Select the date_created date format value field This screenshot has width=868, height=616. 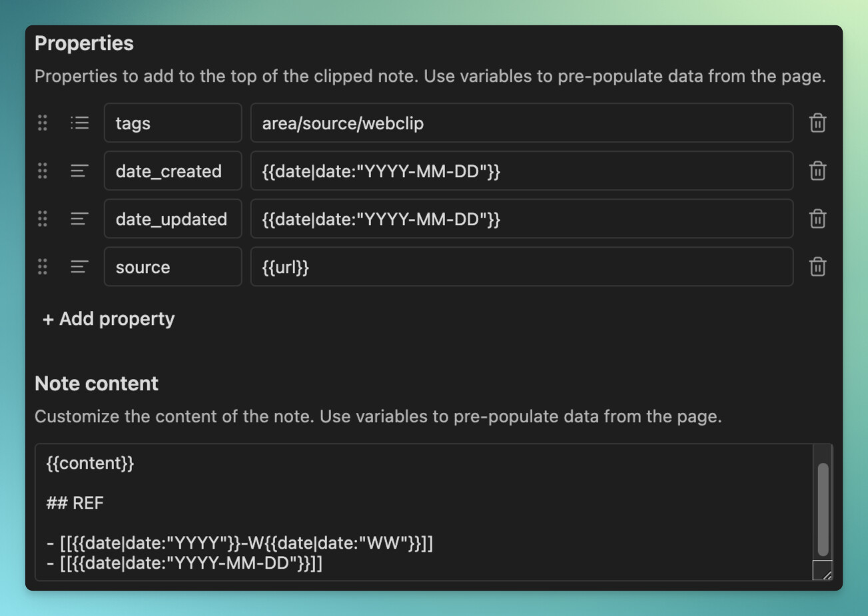[522, 170]
